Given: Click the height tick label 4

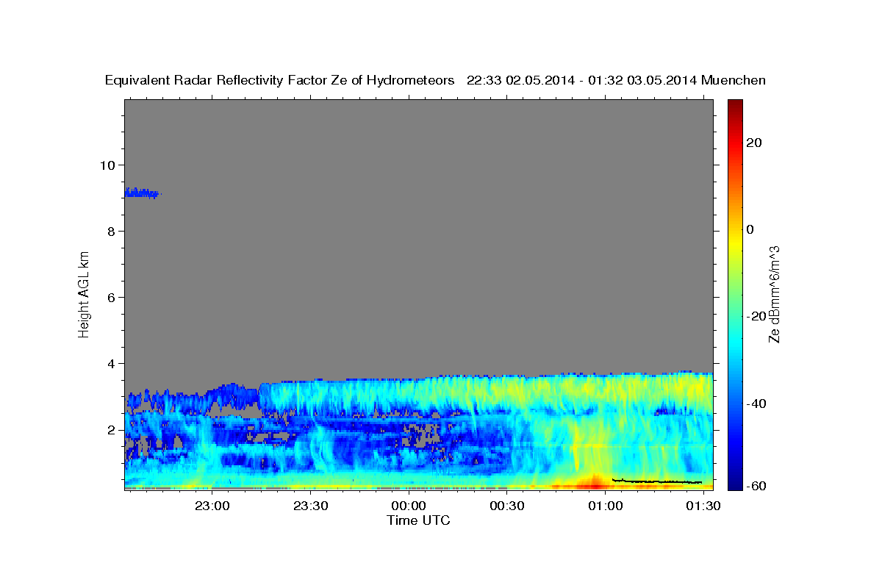Looking at the screenshot, I should (x=112, y=363).
